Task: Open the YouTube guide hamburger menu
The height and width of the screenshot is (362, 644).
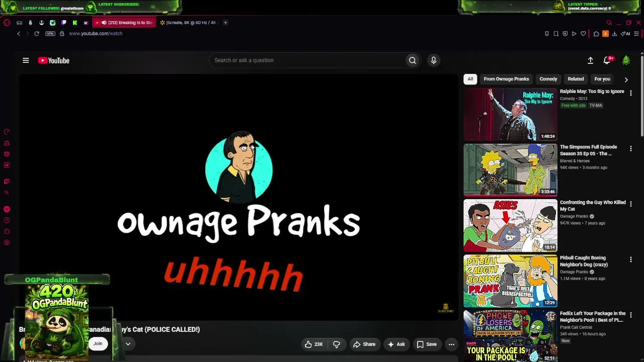Action: click(x=26, y=60)
